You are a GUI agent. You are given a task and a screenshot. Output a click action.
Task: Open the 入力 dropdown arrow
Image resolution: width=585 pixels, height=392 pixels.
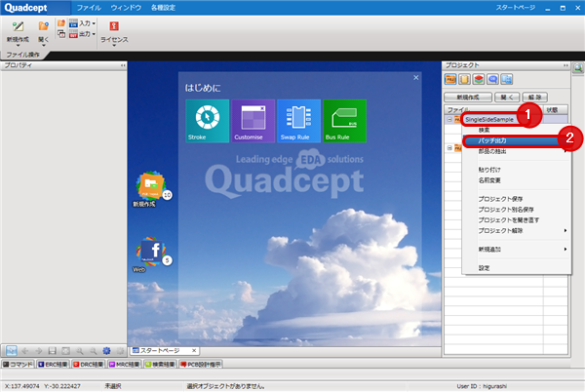point(94,23)
